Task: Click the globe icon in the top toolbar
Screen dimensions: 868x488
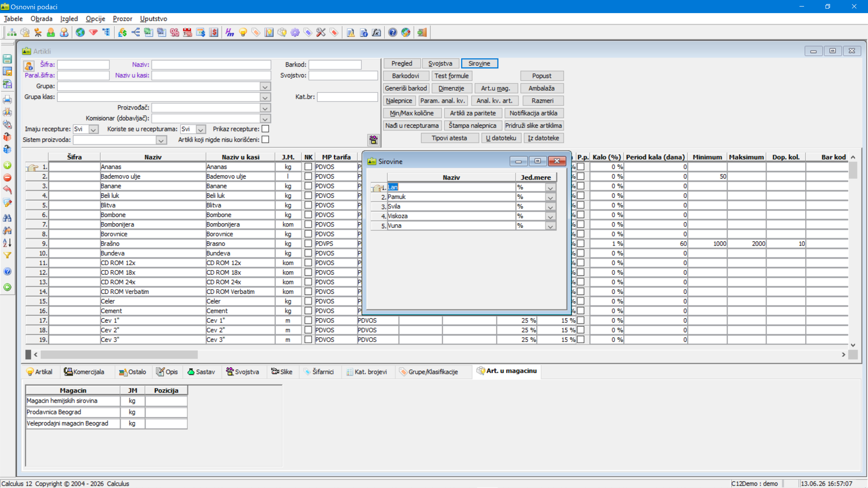Action: (x=80, y=32)
